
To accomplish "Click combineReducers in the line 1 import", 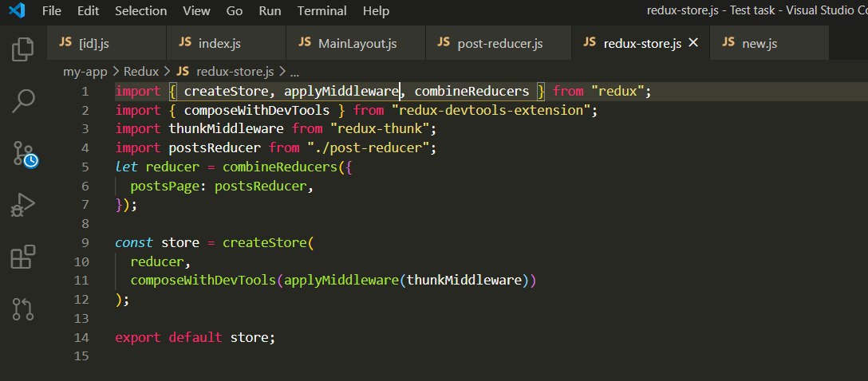I will click(x=471, y=92).
